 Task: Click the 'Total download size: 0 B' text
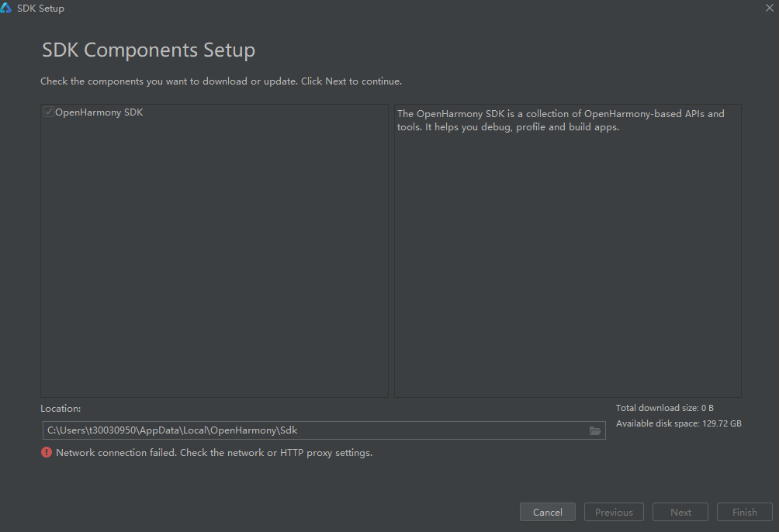click(x=665, y=408)
